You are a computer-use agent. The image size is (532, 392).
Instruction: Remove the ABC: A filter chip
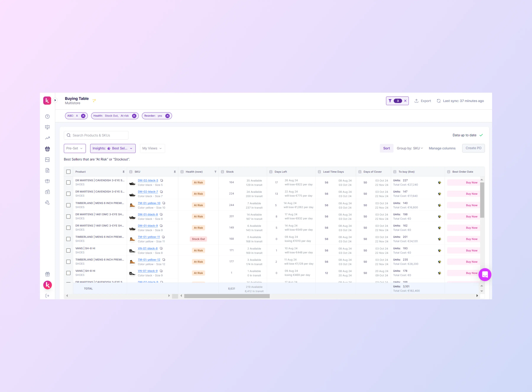click(83, 116)
